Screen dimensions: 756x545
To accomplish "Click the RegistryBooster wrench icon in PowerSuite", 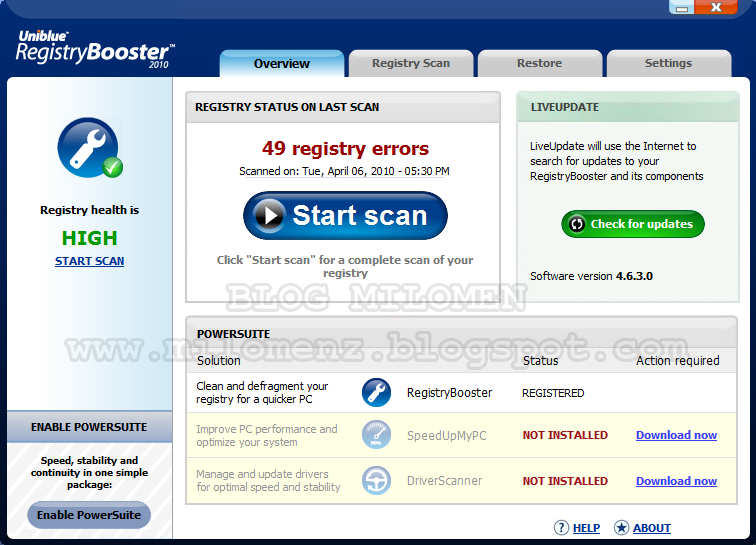I will (376, 393).
